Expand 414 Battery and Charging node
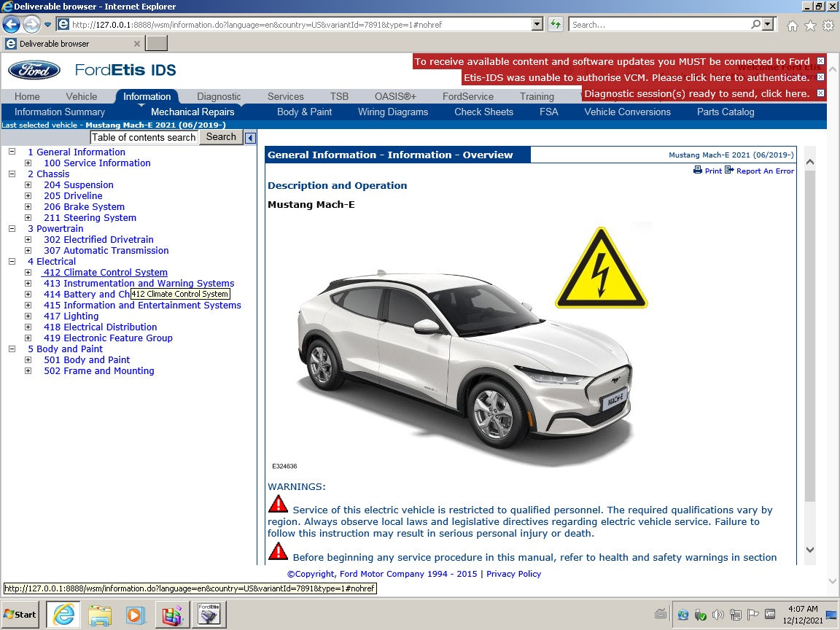Screen dimensions: 840x630 28,295
